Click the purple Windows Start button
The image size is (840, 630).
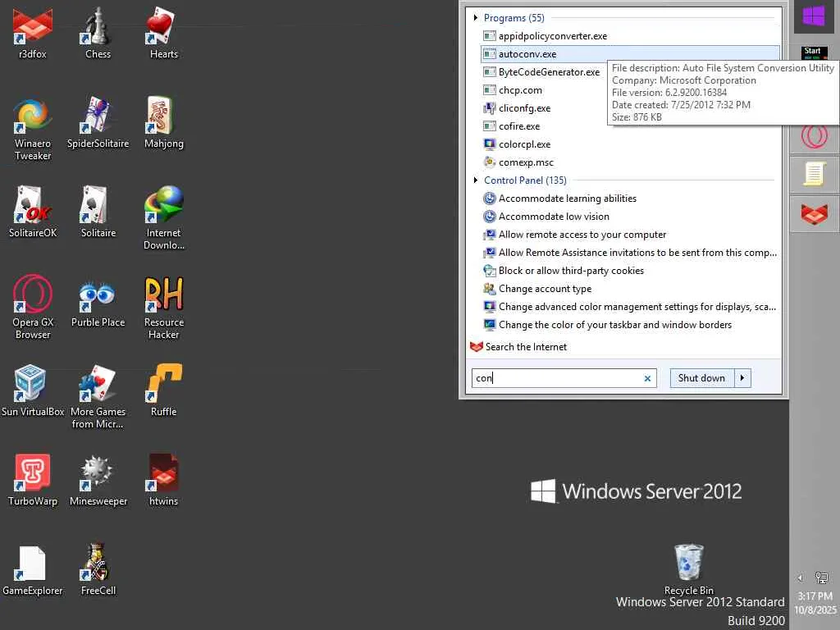[x=814, y=16]
